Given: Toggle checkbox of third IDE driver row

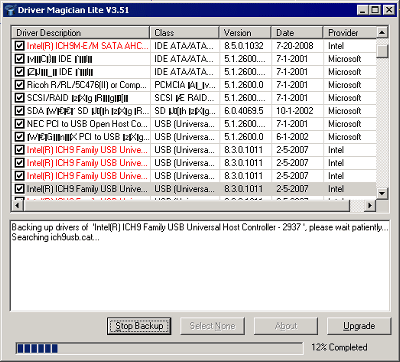Looking at the screenshot, I should pos(20,72).
